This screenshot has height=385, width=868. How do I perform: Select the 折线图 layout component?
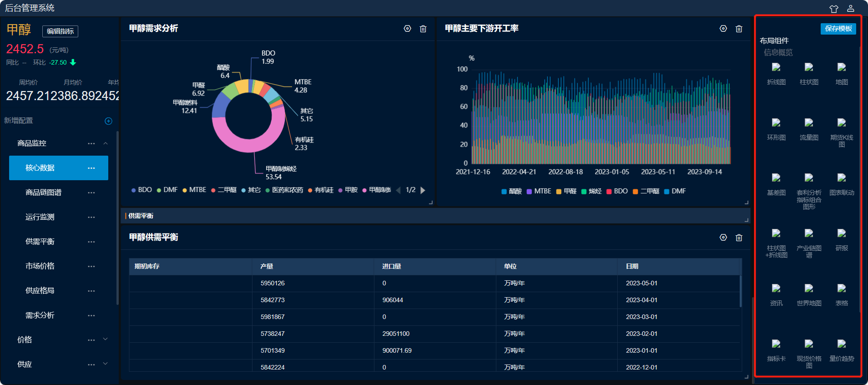(x=776, y=74)
